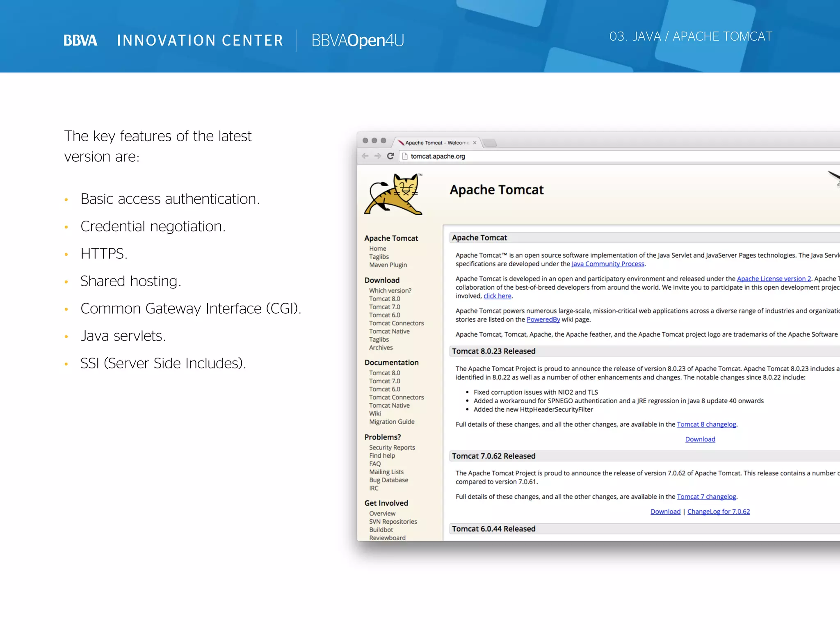Open the Migration Guide link

pos(392,422)
